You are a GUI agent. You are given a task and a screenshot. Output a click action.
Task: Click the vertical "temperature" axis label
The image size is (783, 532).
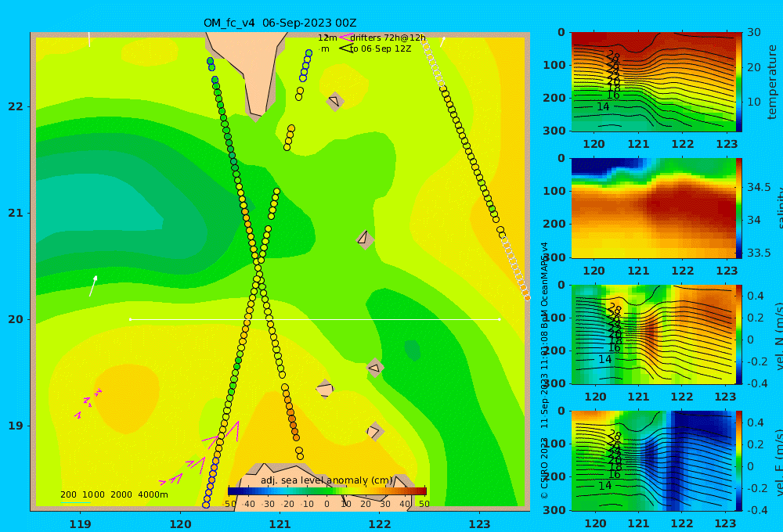coord(773,82)
